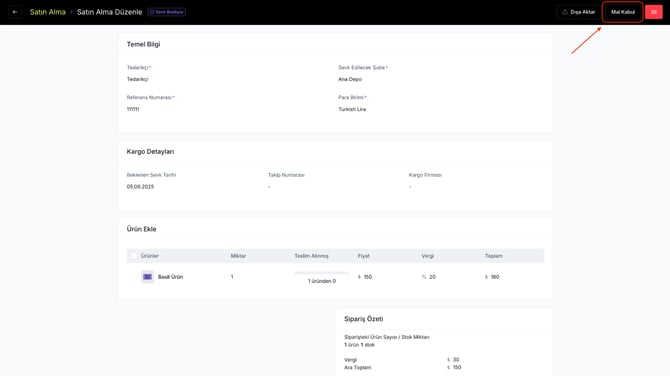The image size is (670, 376).
Task: Click the Satın Alma Düzenle breadcrumb title
Action: pos(109,12)
